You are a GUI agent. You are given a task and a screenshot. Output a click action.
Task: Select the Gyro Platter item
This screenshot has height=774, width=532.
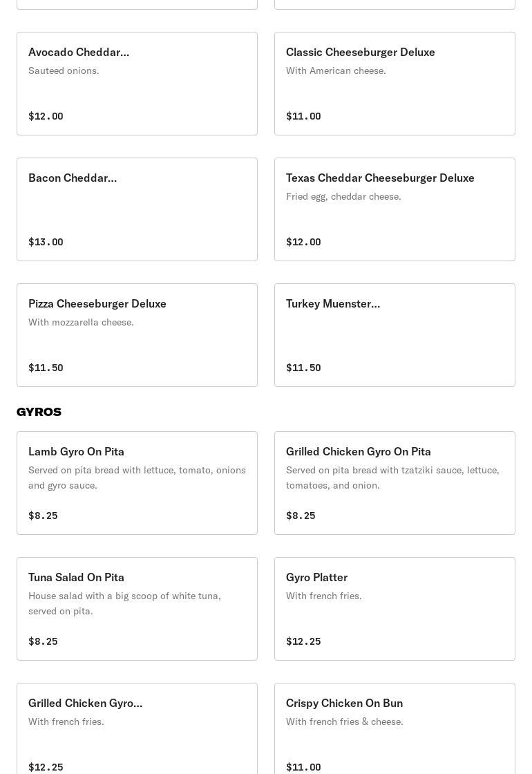(x=395, y=609)
